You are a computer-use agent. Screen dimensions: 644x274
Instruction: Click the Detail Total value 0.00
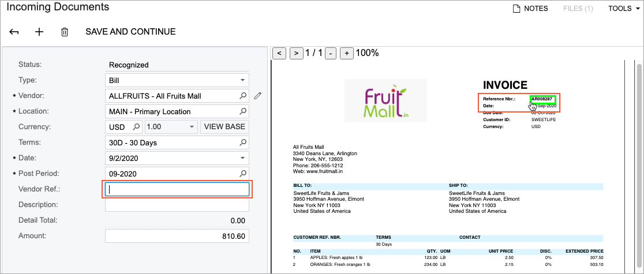click(238, 220)
